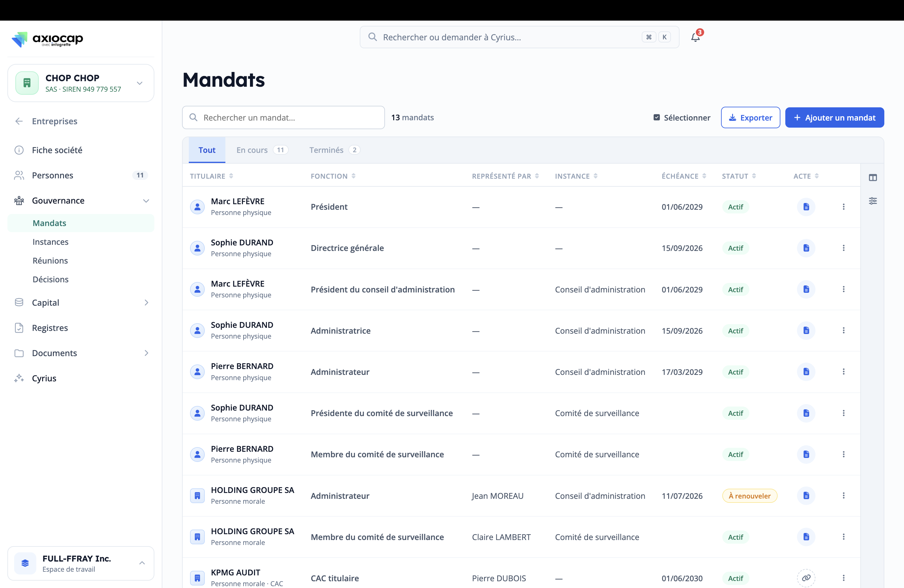Open Décisions in the sidebar
The image size is (904, 588).
click(81, 279)
